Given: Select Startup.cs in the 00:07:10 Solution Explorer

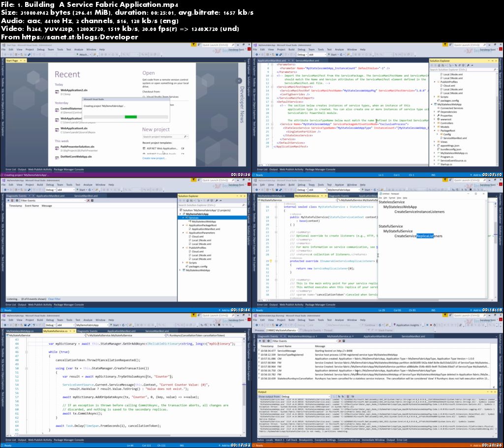Looking at the screenshot, I should click(x=446, y=164).
